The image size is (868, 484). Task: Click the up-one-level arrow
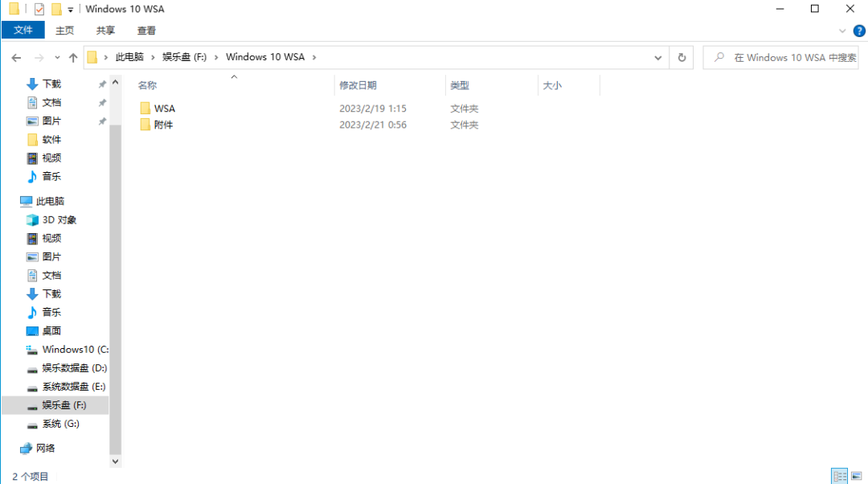tap(72, 57)
